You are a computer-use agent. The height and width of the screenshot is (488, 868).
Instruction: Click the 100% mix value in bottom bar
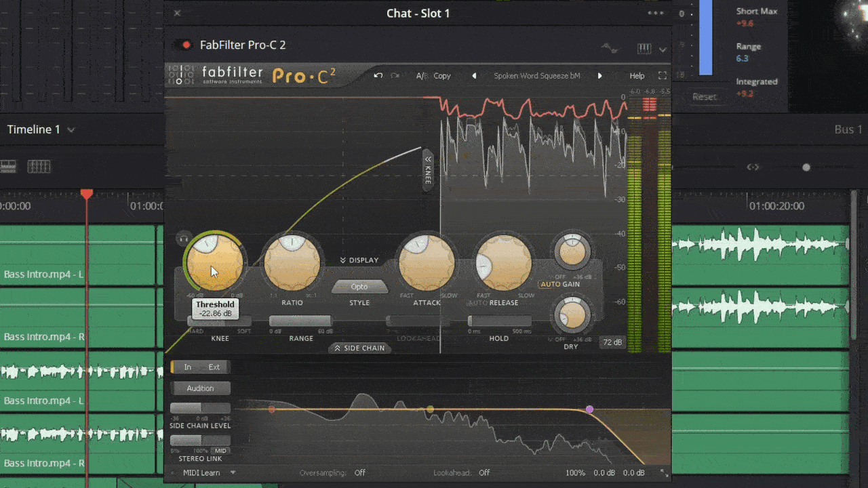tap(575, 472)
